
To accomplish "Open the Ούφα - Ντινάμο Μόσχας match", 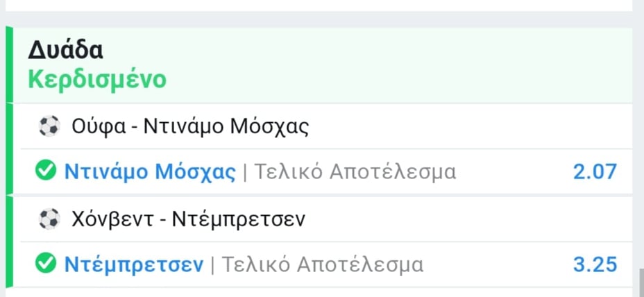I will click(x=189, y=126).
